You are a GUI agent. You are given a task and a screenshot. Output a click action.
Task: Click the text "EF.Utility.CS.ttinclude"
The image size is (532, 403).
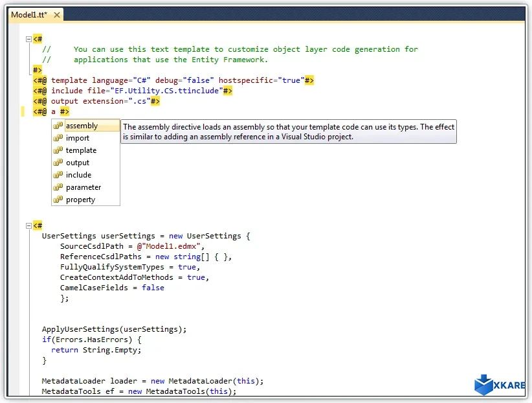[x=166, y=91]
